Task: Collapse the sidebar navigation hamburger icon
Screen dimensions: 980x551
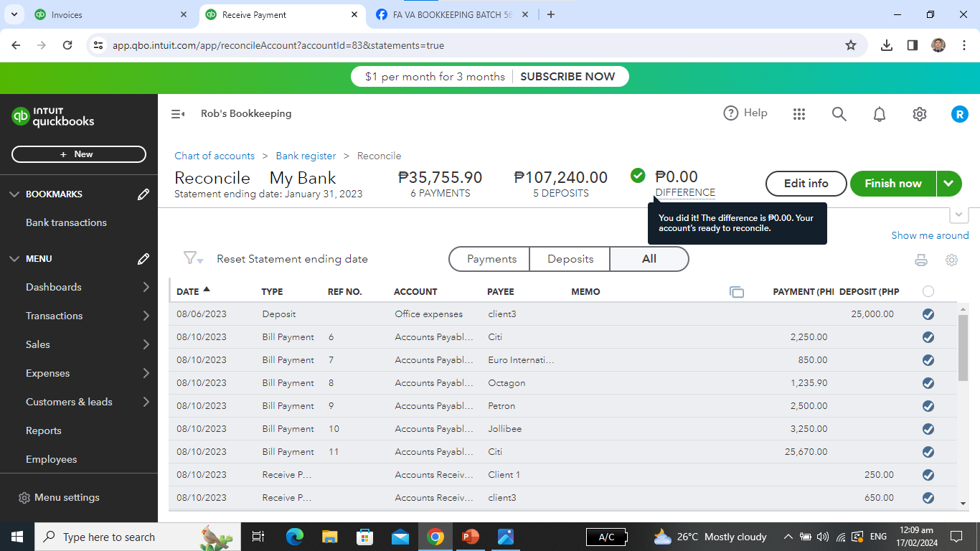Action: coord(178,114)
